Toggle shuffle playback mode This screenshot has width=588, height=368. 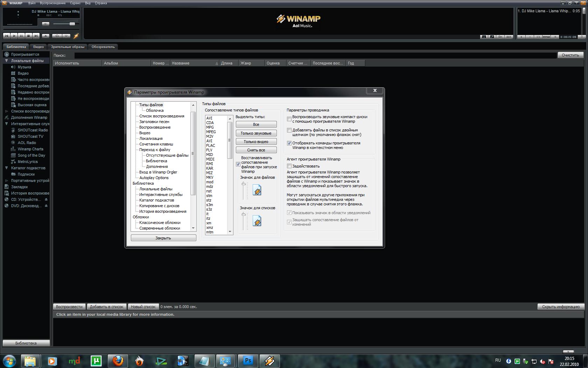click(57, 36)
